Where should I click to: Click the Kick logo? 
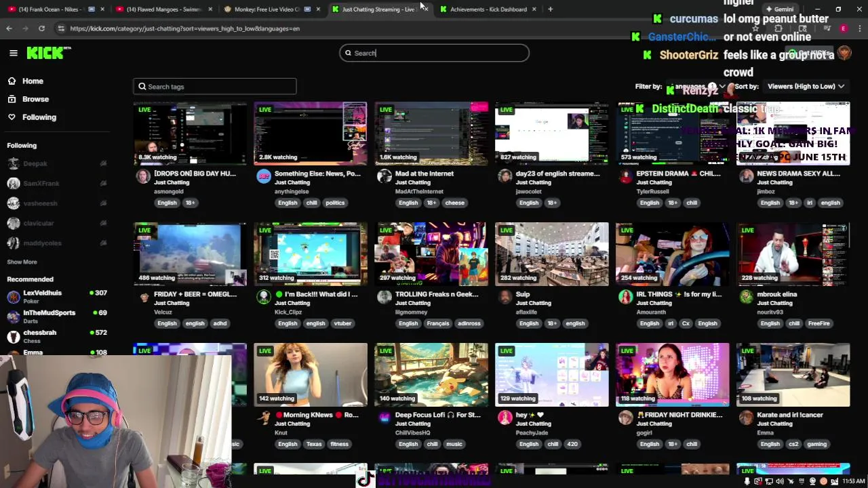(49, 53)
